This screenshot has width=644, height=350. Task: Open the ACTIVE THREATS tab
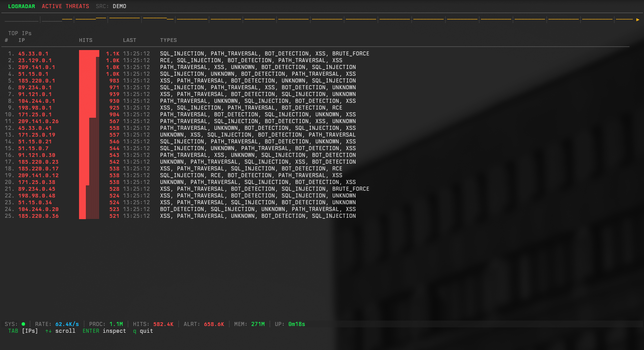(x=66, y=6)
